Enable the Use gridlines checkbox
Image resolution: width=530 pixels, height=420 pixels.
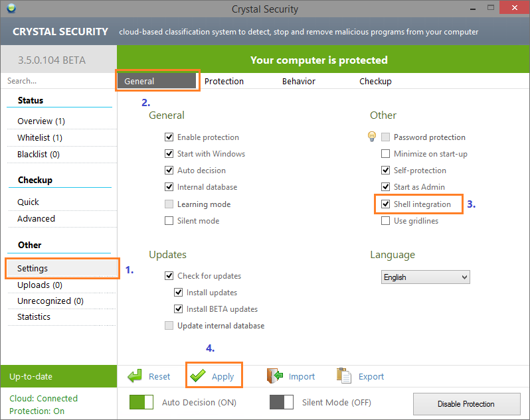(x=386, y=221)
